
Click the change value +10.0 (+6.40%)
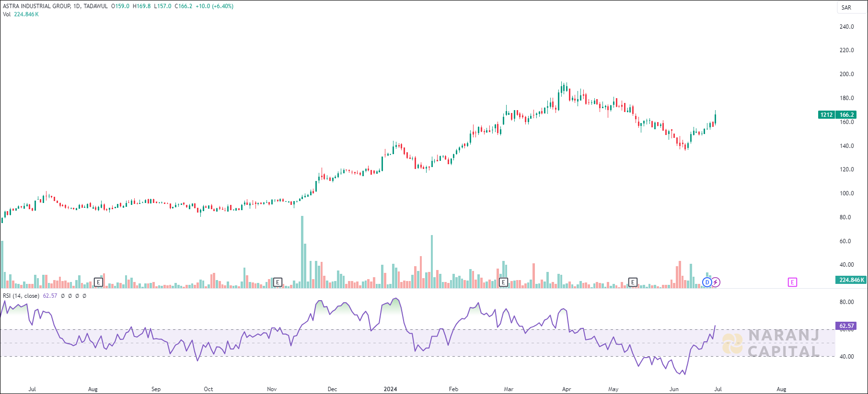(x=214, y=6)
